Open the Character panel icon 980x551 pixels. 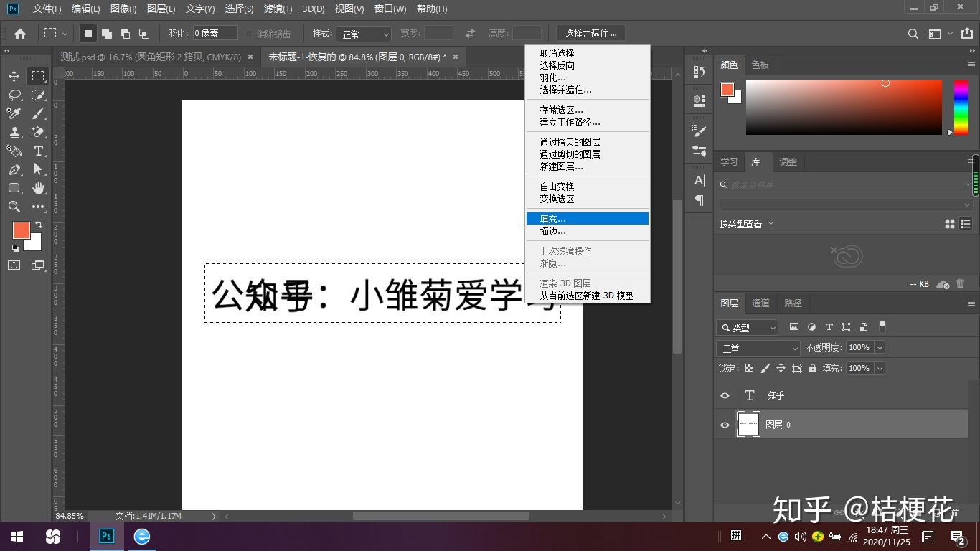click(x=699, y=180)
